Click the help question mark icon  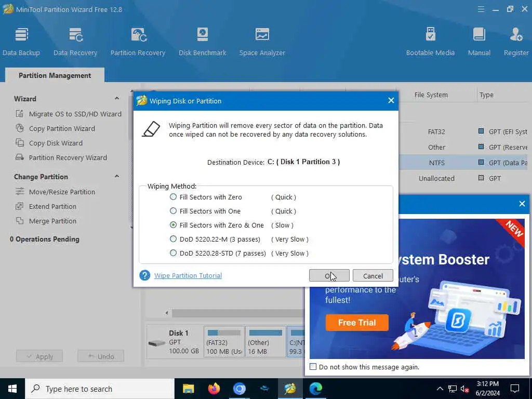[x=145, y=275]
